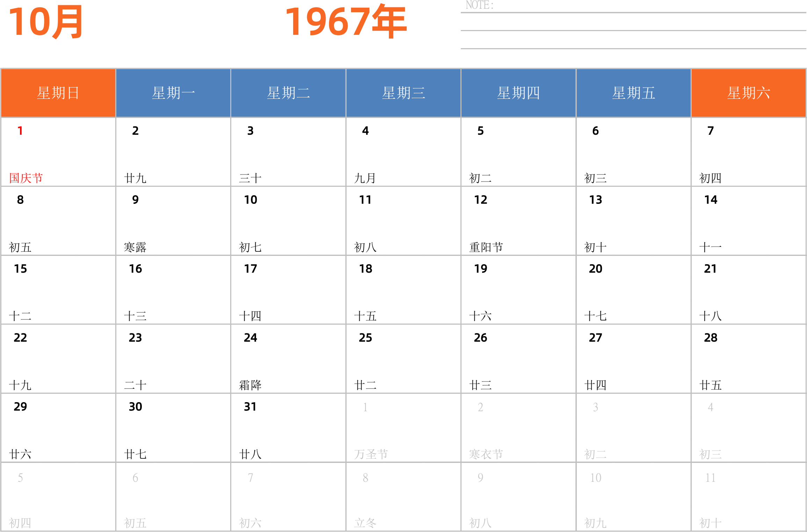Click the 十三 lunar label
This screenshot has height=532, width=807.
point(135,316)
